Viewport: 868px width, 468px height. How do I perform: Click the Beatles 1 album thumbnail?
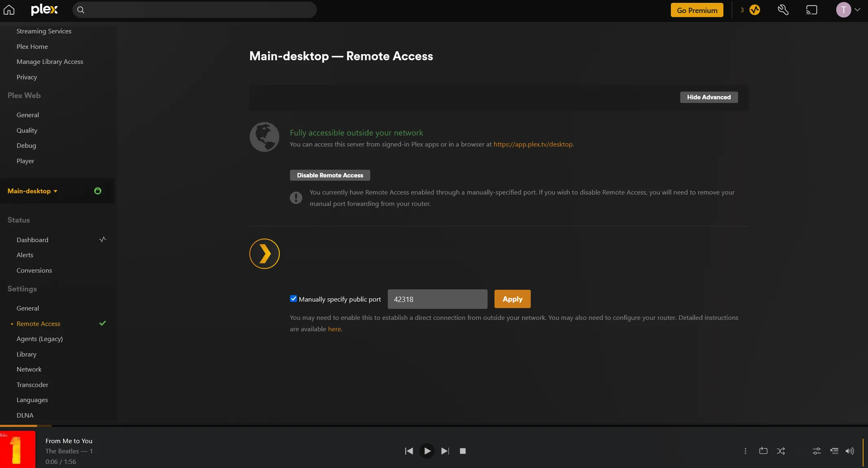coord(18,449)
